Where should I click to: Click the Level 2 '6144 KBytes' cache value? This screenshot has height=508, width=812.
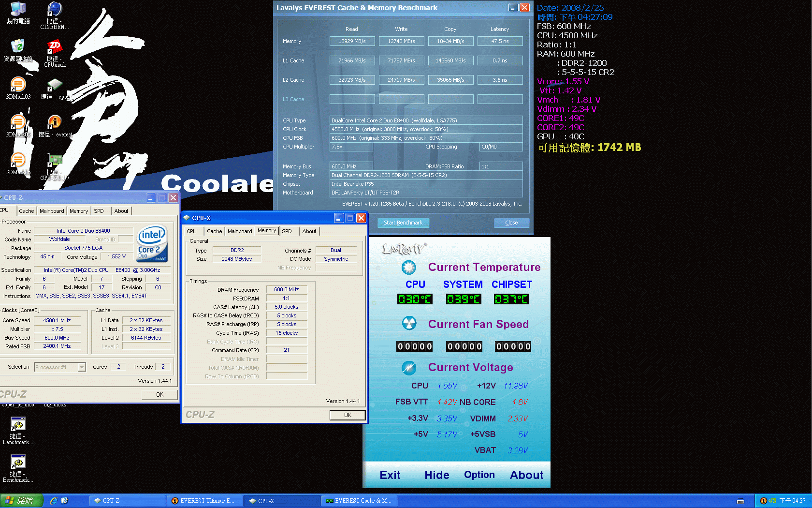click(x=146, y=338)
